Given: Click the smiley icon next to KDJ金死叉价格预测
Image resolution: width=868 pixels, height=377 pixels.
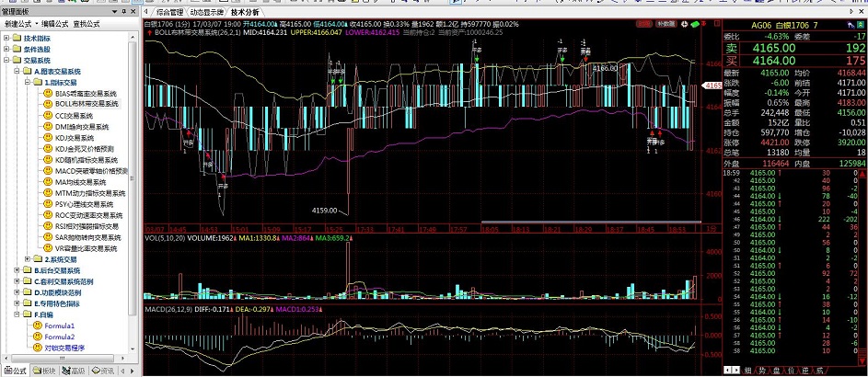Looking at the screenshot, I should [48, 149].
